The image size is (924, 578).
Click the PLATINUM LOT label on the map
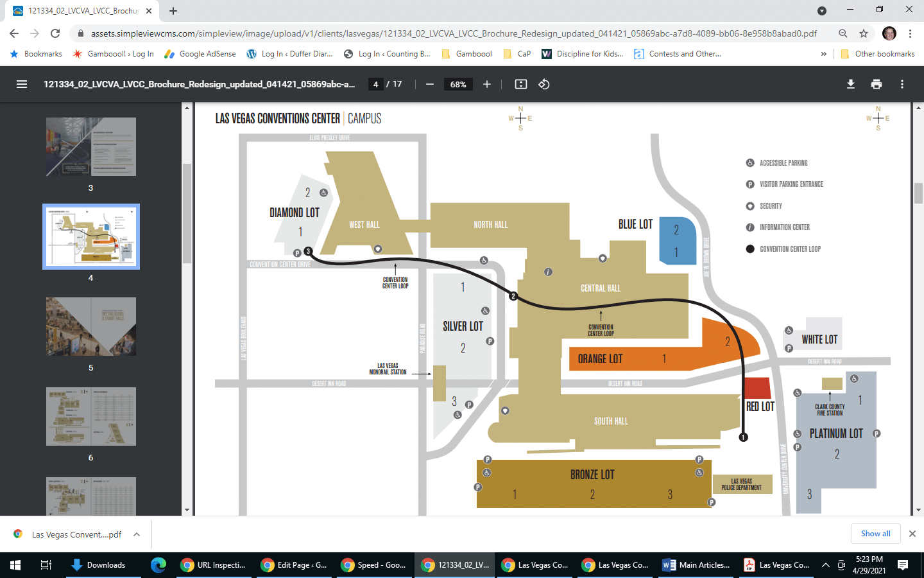pyautogui.click(x=836, y=433)
